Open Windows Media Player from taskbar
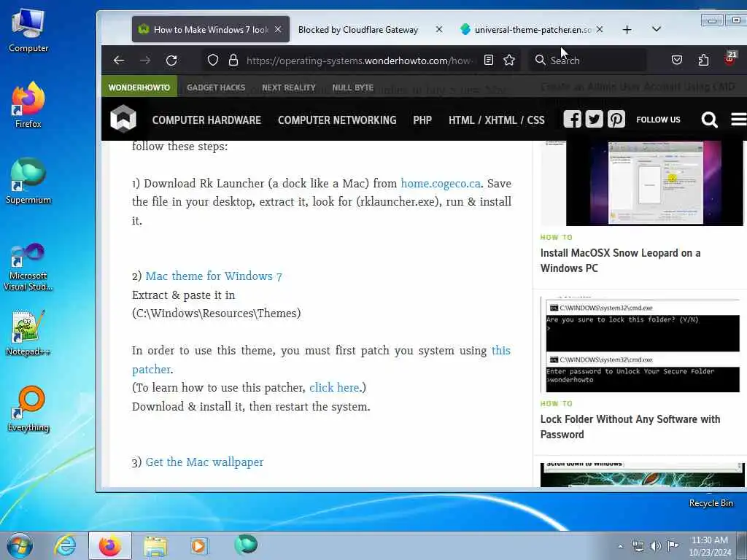747x560 pixels. pyautogui.click(x=199, y=545)
